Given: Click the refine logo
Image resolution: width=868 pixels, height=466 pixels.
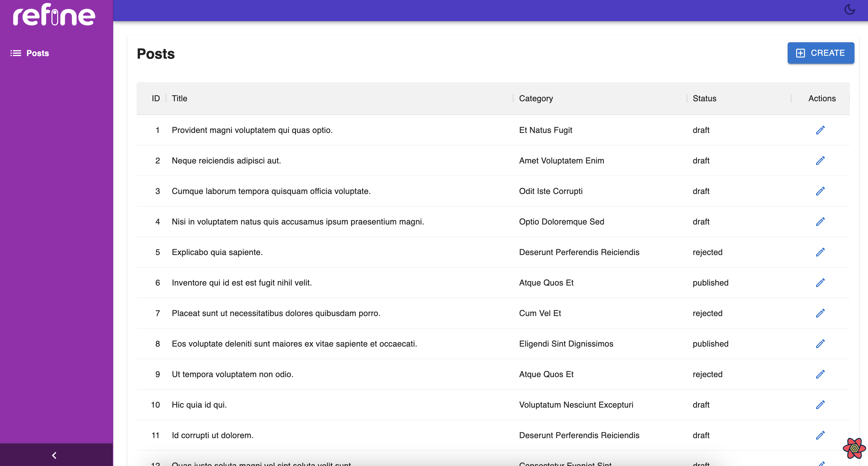Looking at the screenshot, I should (x=54, y=15).
